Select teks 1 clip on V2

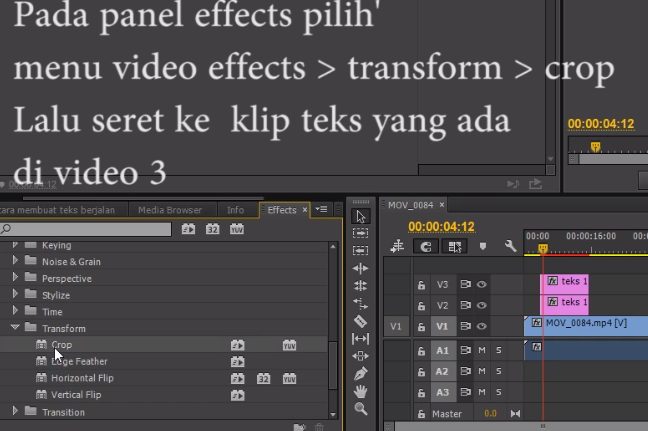(x=565, y=304)
